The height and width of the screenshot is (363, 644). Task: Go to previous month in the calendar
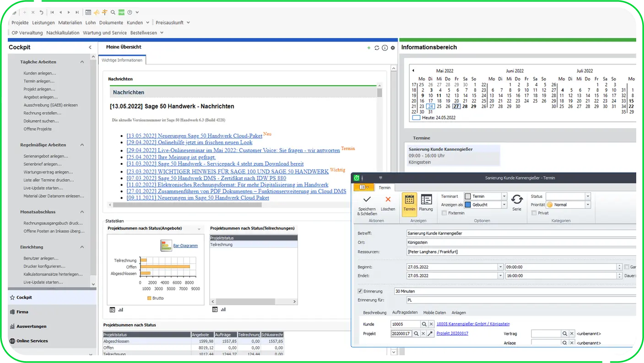pos(413,70)
